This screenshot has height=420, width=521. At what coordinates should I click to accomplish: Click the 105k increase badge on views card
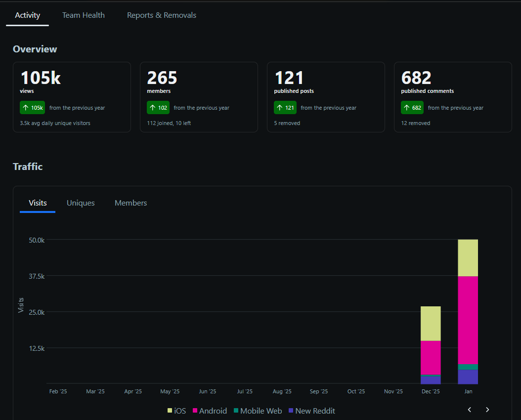[32, 107]
